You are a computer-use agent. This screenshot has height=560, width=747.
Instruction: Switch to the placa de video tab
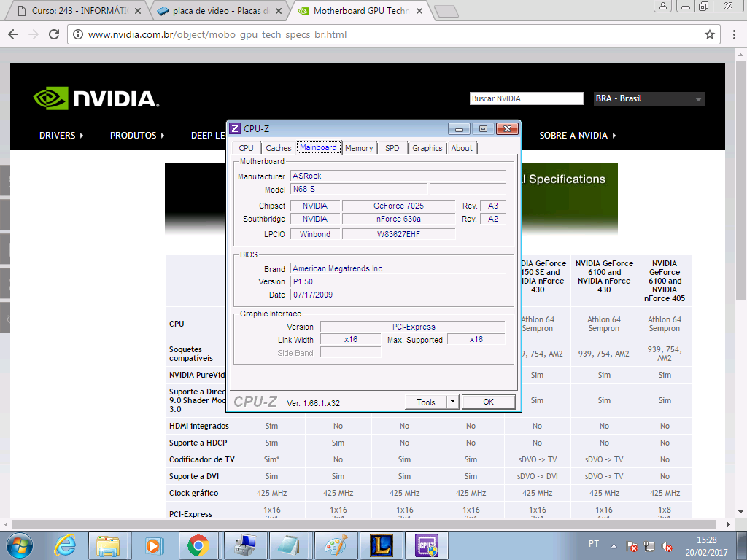[219, 10]
